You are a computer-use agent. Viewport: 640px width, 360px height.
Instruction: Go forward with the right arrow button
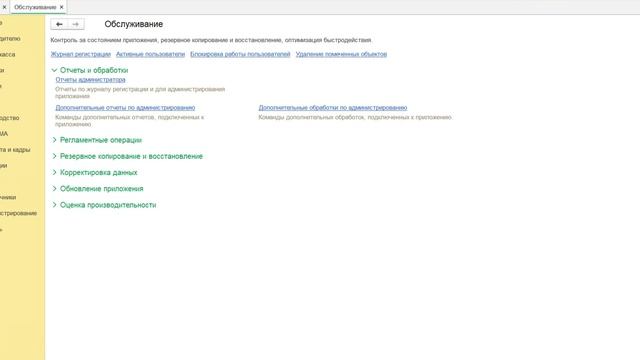tap(76, 24)
